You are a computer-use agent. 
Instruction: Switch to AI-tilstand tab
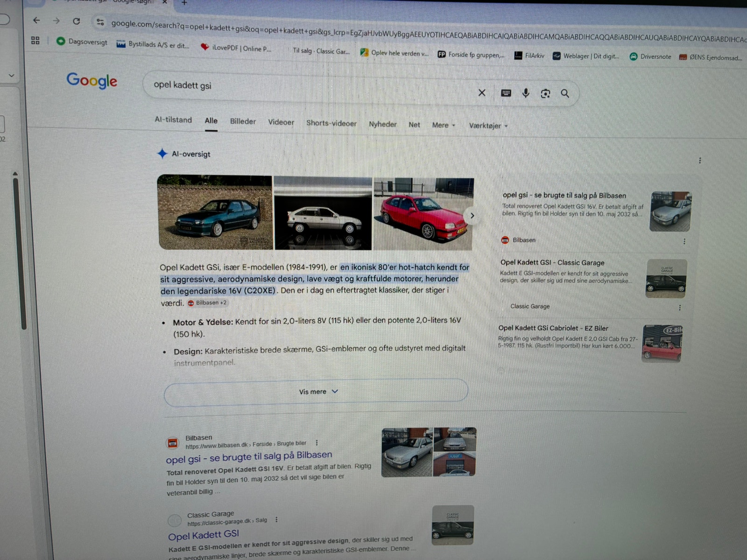click(173, 119)
